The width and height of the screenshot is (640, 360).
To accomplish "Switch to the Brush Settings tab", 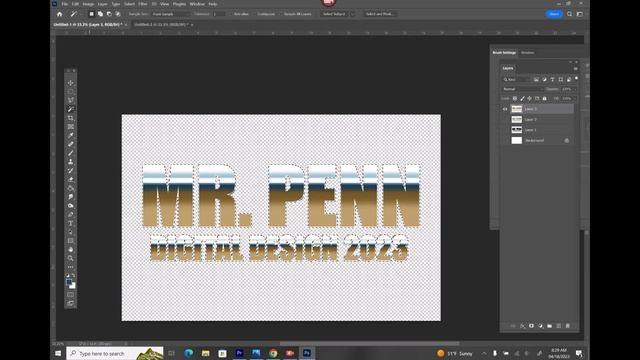I will (504, 53).
